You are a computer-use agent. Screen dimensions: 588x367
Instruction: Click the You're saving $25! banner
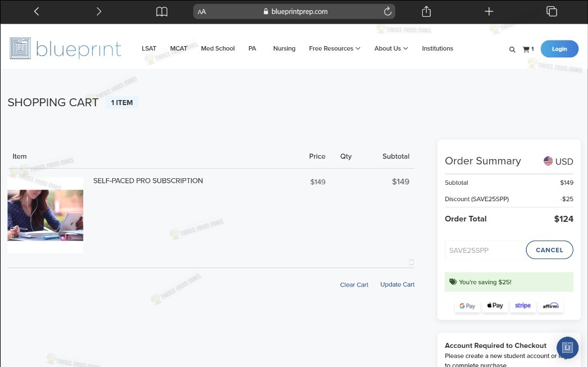(509, 282)
